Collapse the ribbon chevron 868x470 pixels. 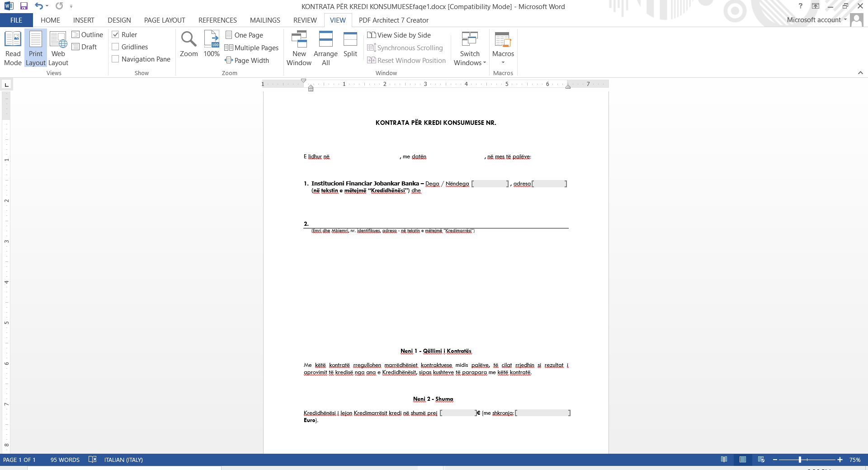(x=860, y=73)
